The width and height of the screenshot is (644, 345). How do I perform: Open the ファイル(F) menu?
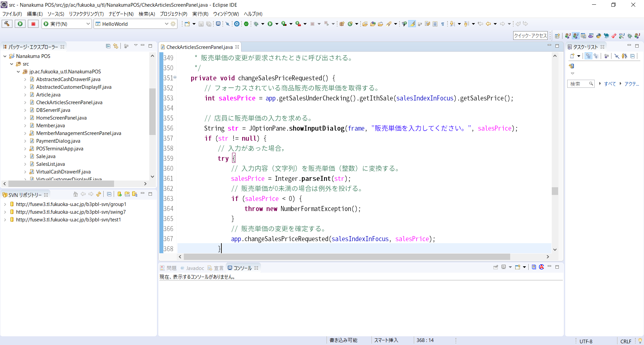(12, 14)
